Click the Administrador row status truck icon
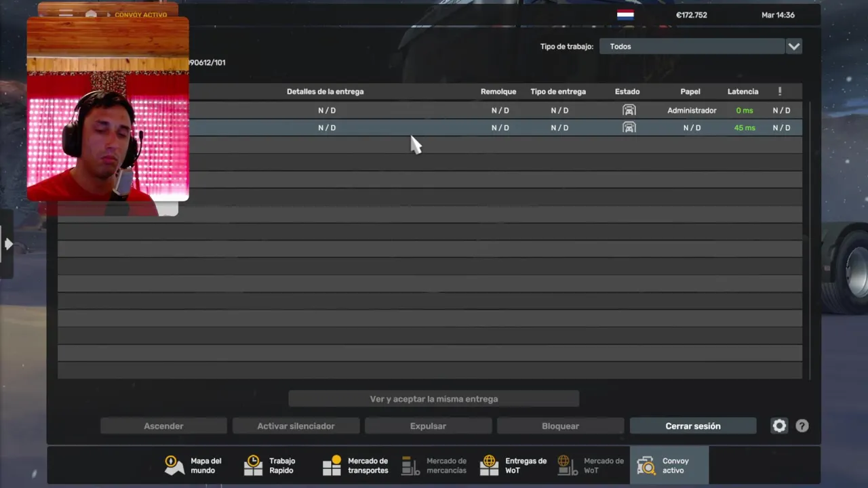Image resolution: width=868 pixels, height=488 pixels. [x=629, y=110]
